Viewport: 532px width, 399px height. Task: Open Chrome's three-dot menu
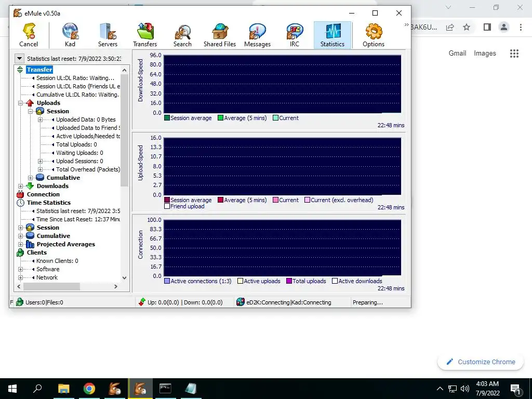click(521, 27)
